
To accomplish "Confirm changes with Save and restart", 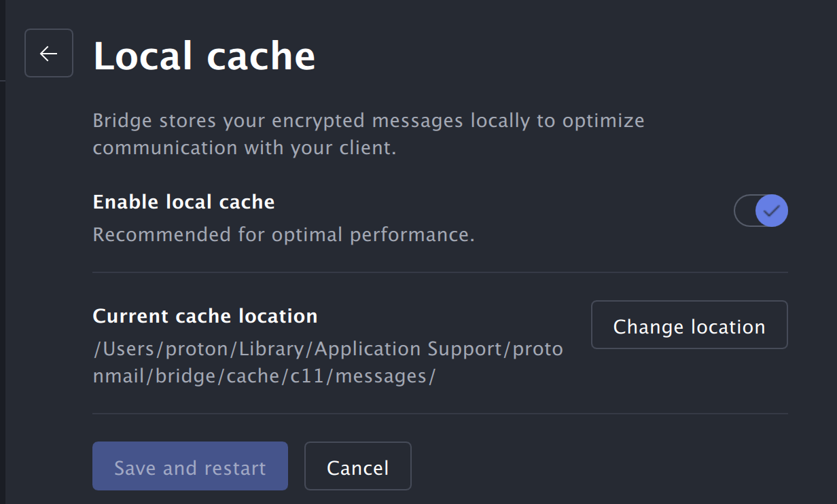I will [x=190, y=467].
